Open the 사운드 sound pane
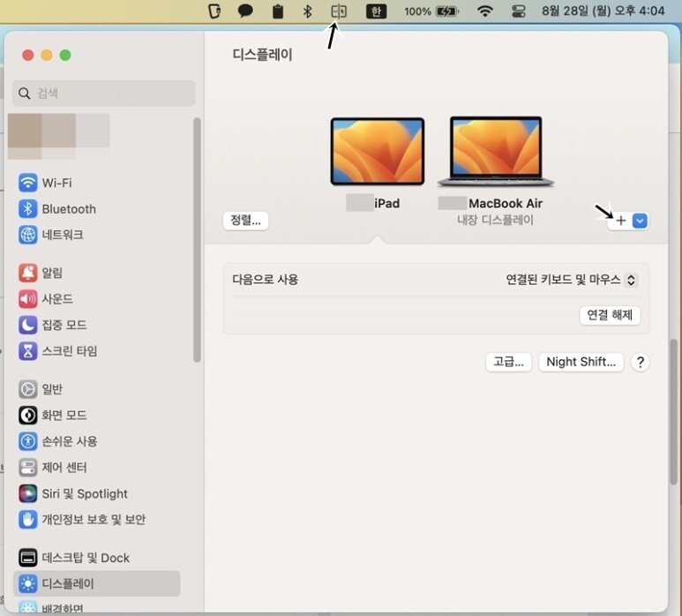The image size is (682, 616). tap(46, 299)
